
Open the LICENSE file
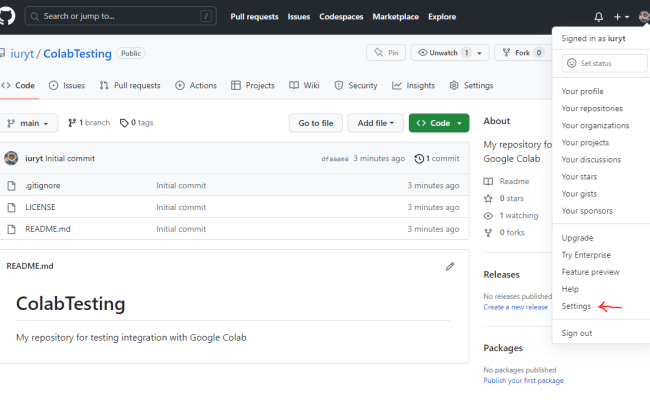(x=40, y=207)
